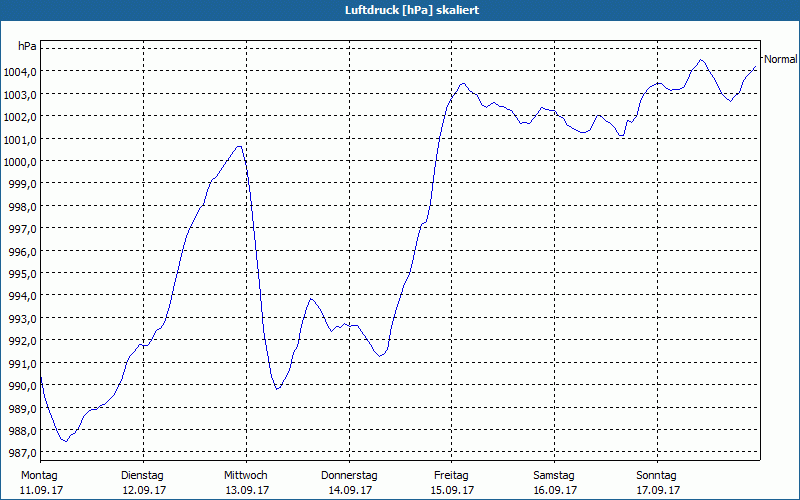Click the 987,0 axis value
The image size is (800, 500).
tap(22, 453)
